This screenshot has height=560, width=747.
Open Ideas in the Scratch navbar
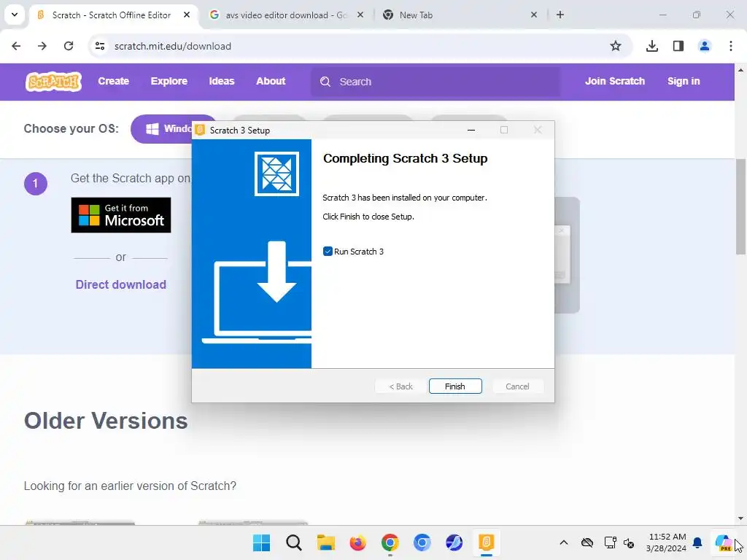coord(222,82)
